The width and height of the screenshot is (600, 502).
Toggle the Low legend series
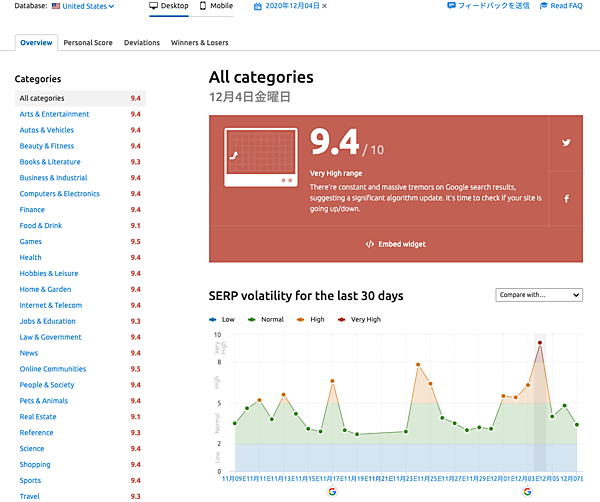[221, 320]
